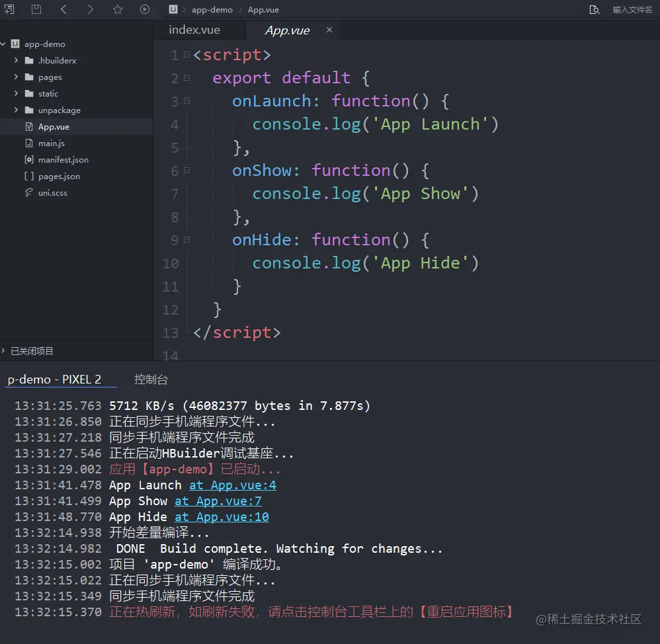Click the 项目 'app-demo' 编译成功 log line
The height and width of the screenshot is (644, 660).
[x=196, y=565]
